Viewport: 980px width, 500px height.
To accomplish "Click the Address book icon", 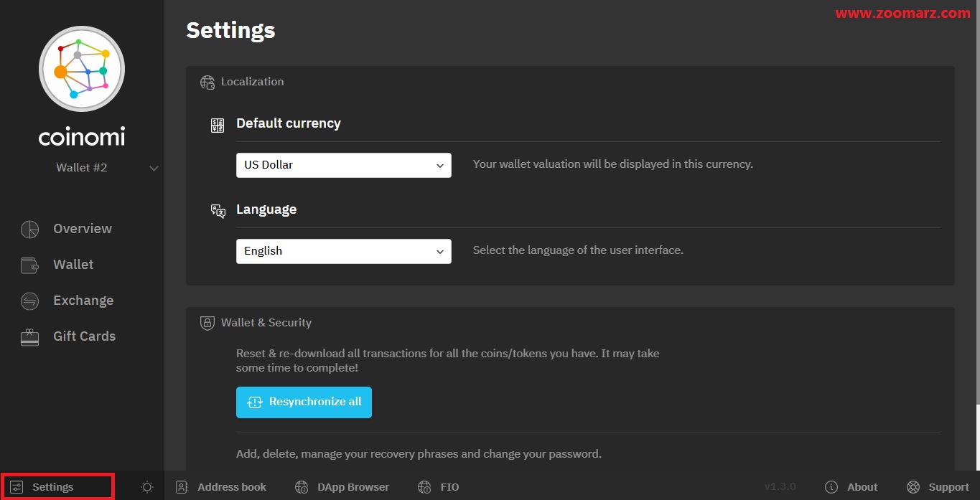I will pyautogui.click(x=182, y=487).
